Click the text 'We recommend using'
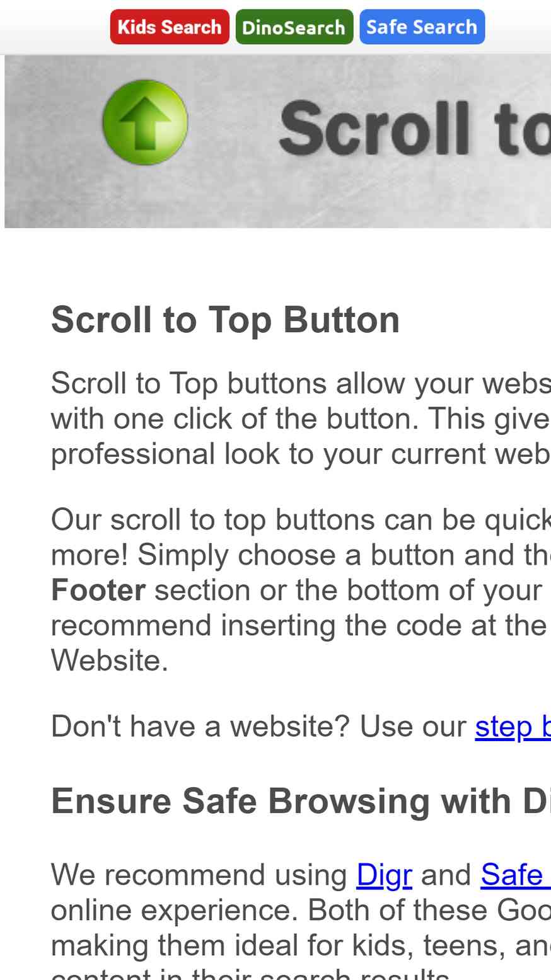 click(199, 875)
